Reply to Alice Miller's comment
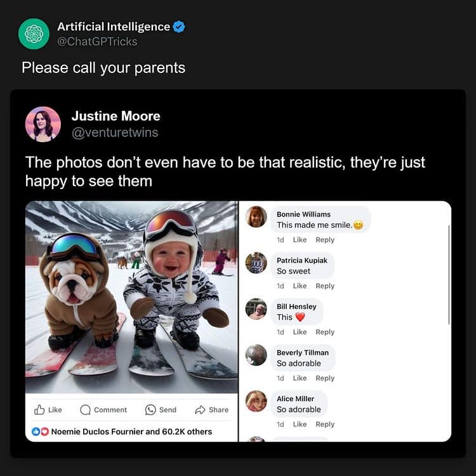Image resolution: width=476 pixels, height=476 pixels. click(325, 425)
